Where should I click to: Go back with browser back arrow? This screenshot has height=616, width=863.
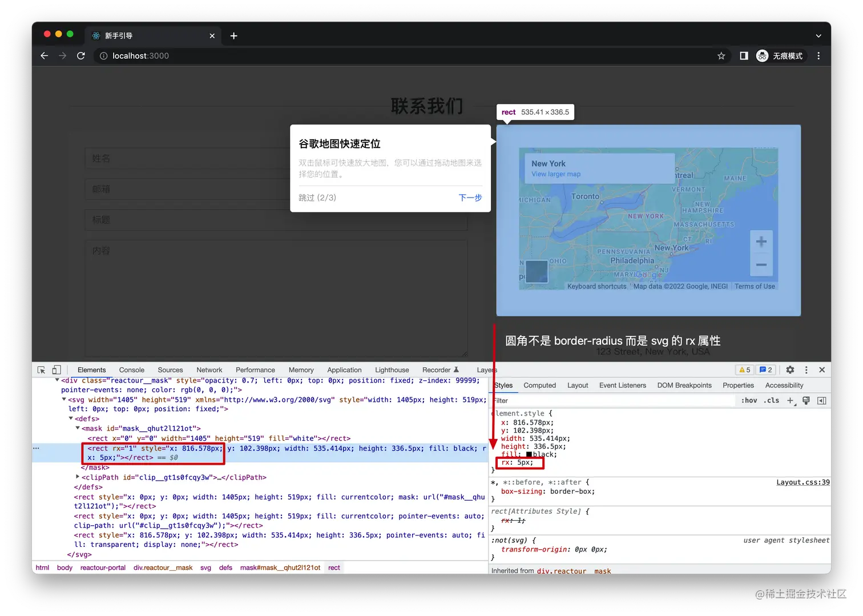tap(45, 56)
